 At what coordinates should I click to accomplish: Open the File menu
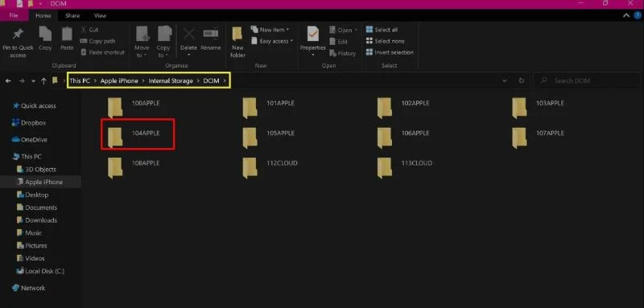[14, 15]
